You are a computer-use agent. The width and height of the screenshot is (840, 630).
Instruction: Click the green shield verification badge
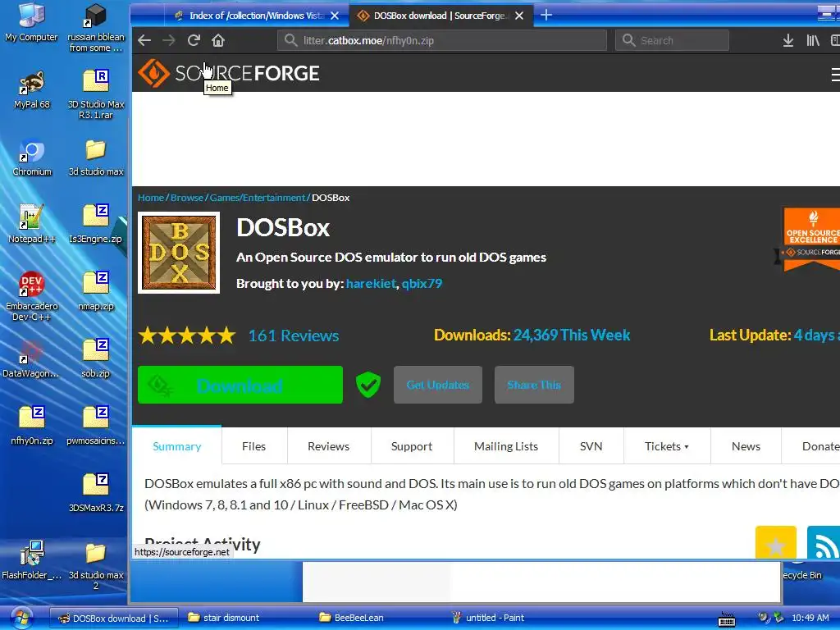click(x=368, y=385)
